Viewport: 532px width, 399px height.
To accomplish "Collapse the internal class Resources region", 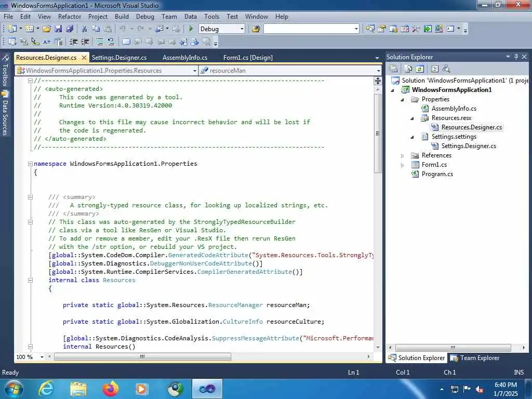I will point(30,280).
